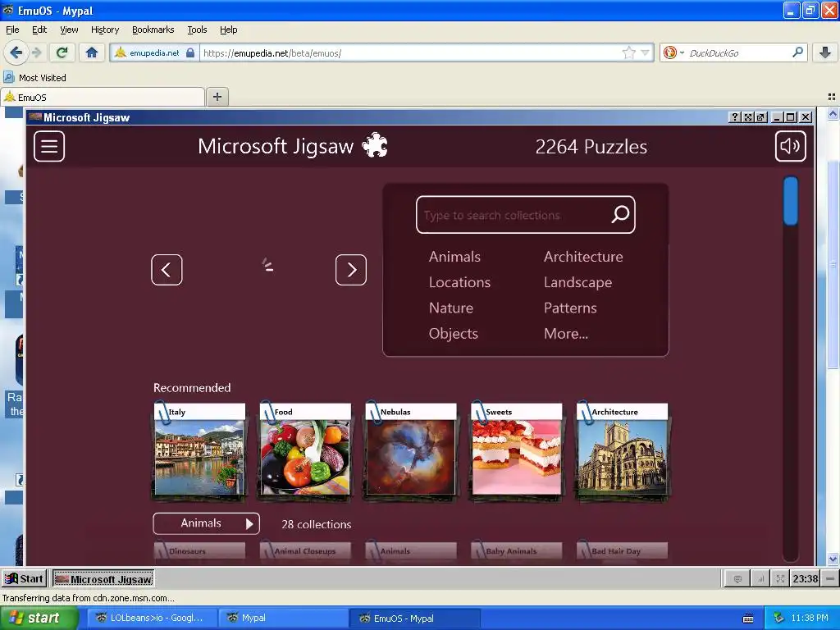Open the Help menu
Viewport: 840px width, 630px height.
pos(228,30)
